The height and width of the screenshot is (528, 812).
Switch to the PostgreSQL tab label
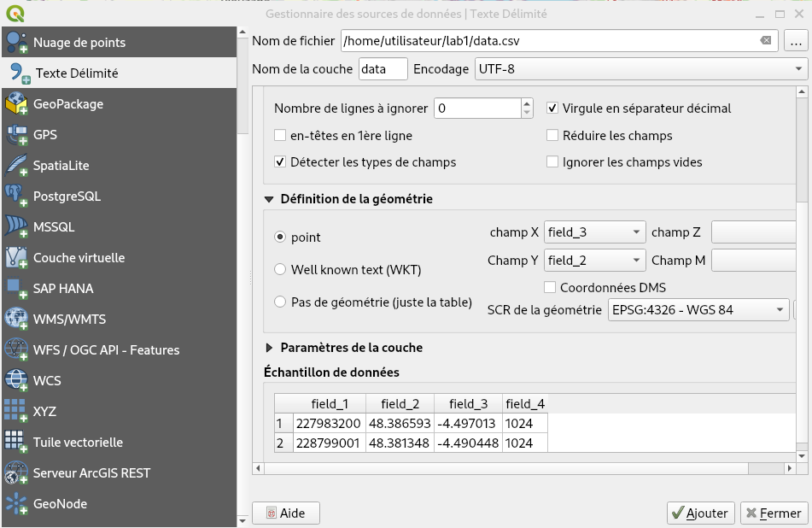[x=67, y=197]
